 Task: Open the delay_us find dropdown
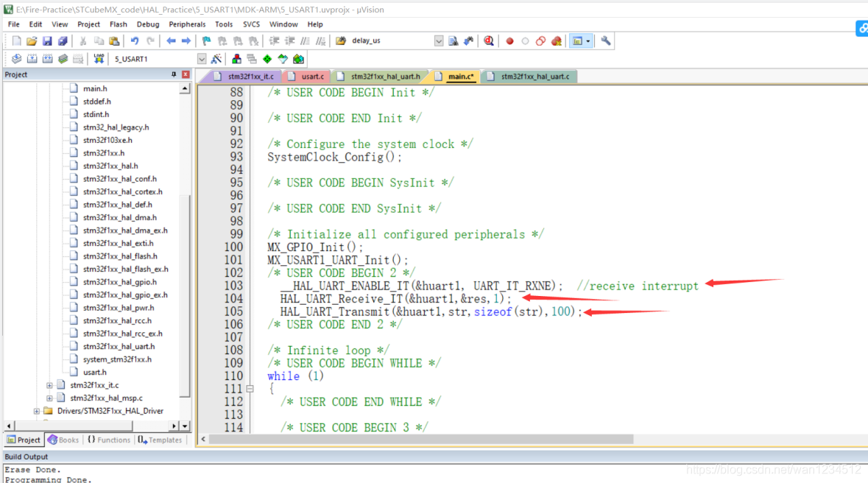pyautogui.click(x=439, y=41)
